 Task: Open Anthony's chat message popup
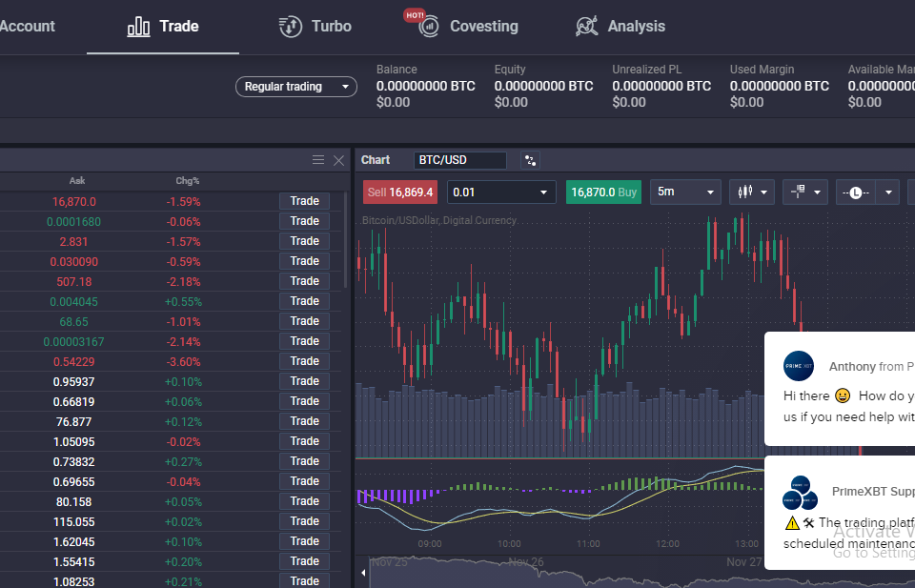pyautogui.click(x=840, y=389)
